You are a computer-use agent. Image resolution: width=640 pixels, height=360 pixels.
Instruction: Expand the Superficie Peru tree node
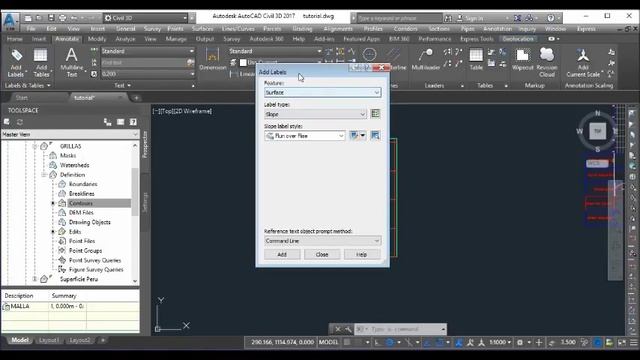[x=35, y=279]
